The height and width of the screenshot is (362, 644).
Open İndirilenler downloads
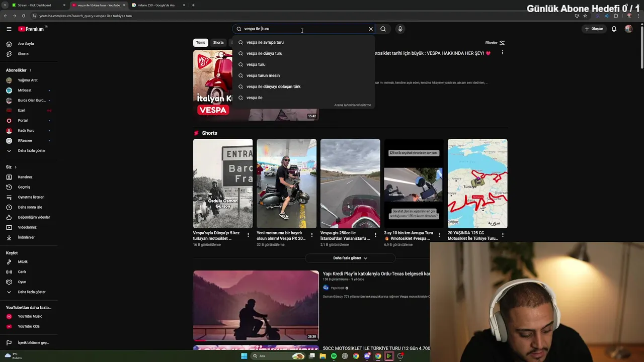tap(29, 237)
